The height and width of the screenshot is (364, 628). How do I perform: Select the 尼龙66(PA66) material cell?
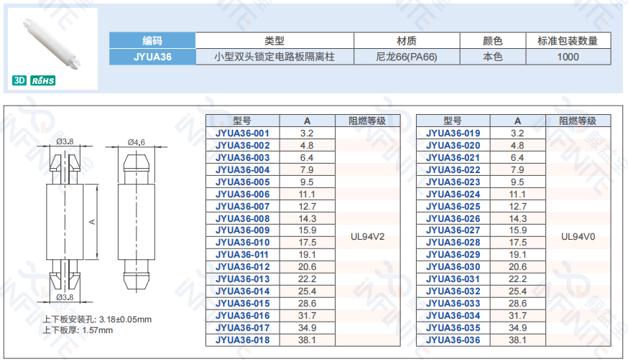[x=407, y=57]
